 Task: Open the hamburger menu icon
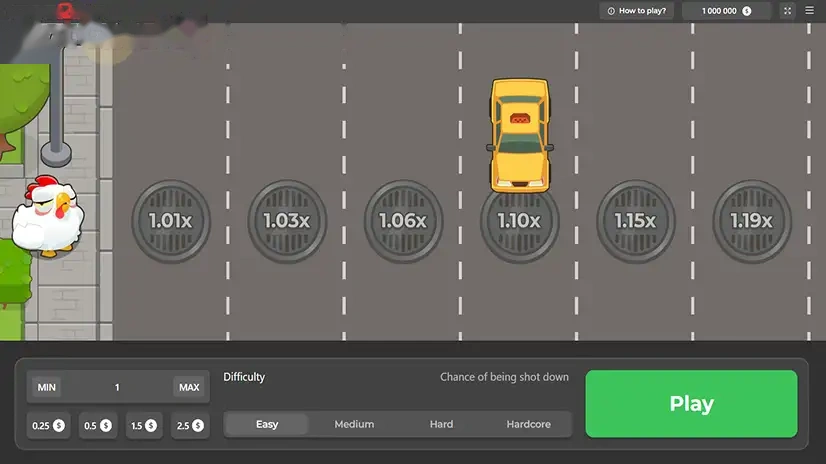810,11
